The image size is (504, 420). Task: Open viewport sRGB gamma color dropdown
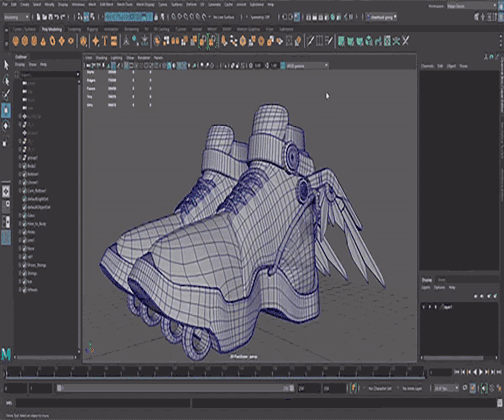307,66
